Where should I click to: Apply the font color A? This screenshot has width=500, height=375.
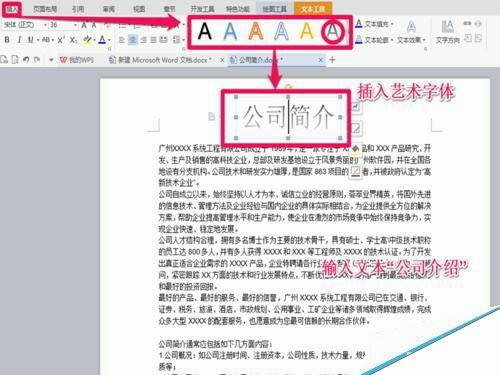tap(102, 40)
